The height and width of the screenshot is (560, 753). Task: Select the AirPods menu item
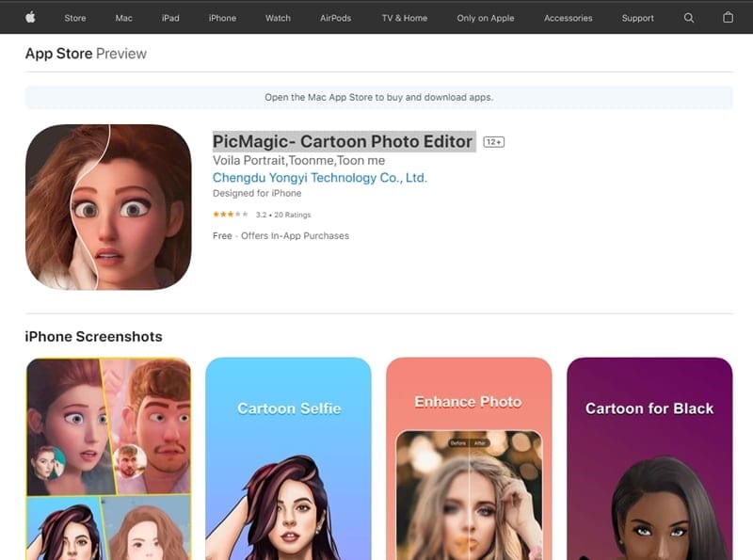pyautogui.click(x=335, y=17)
